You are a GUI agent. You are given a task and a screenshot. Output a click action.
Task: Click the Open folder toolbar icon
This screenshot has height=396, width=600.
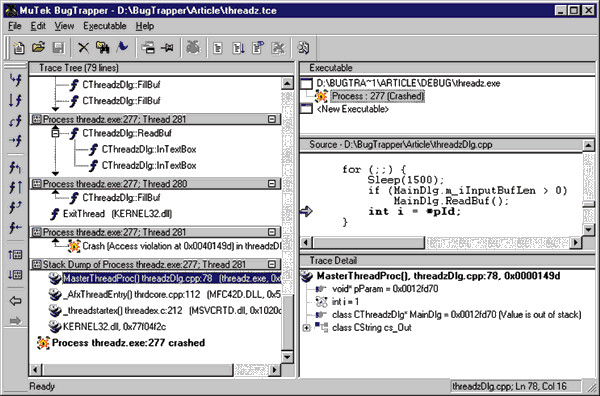tap(38, 48)
